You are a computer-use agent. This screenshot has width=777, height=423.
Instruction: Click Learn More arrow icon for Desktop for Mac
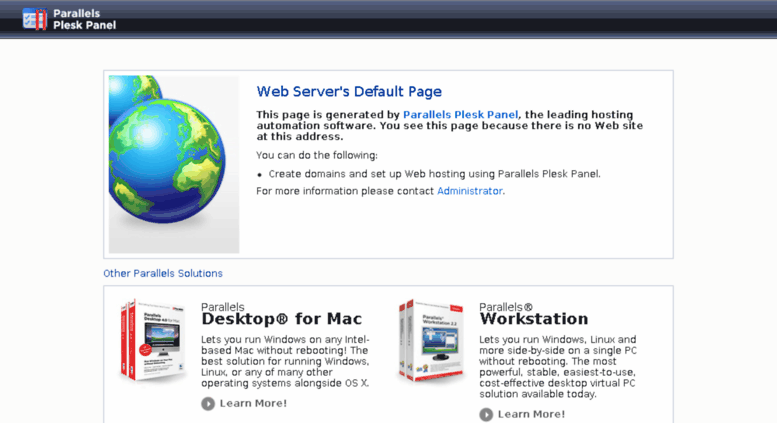(x=208, y=404)
